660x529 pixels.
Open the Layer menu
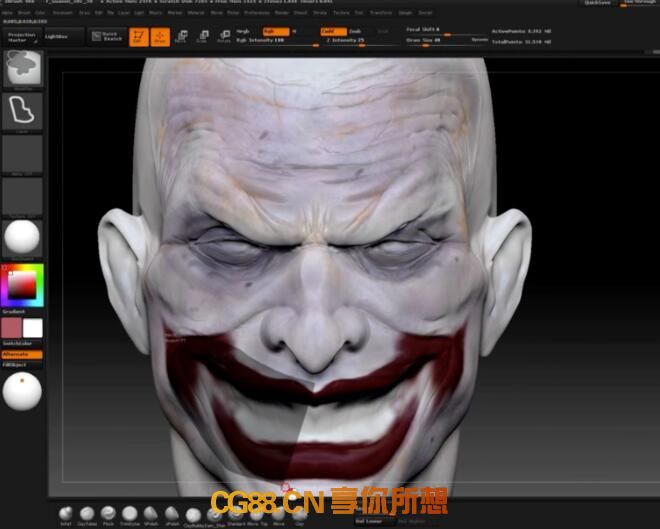pos(124,13)
